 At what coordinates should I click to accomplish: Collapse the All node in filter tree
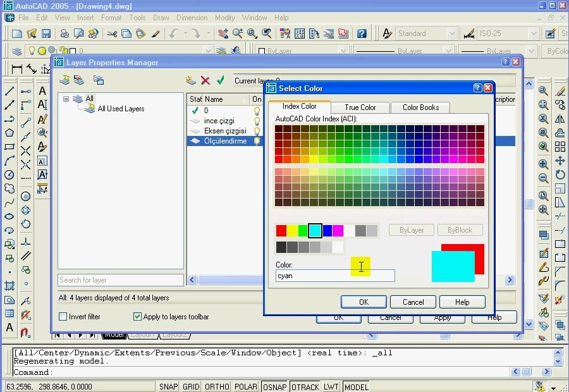tap(66, 99)
